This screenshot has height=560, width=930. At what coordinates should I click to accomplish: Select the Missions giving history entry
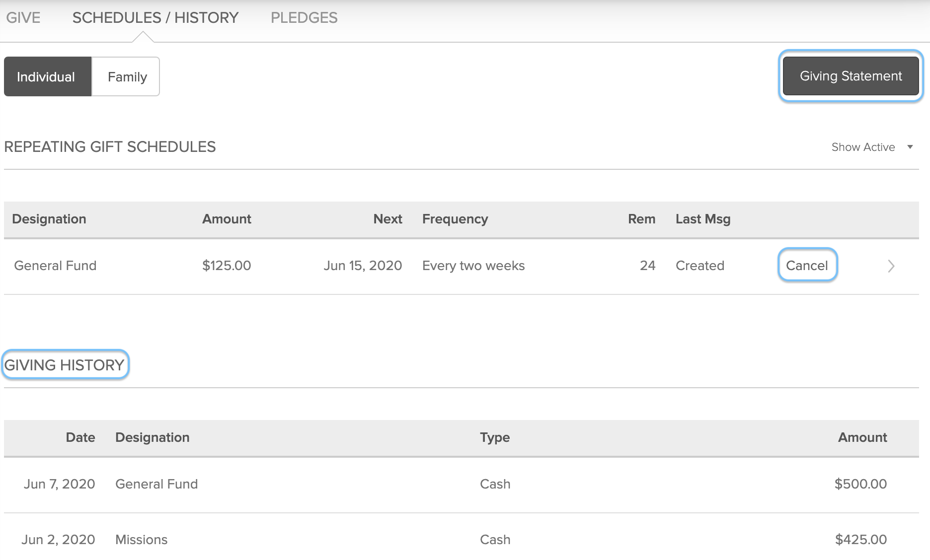click(141, 540)
